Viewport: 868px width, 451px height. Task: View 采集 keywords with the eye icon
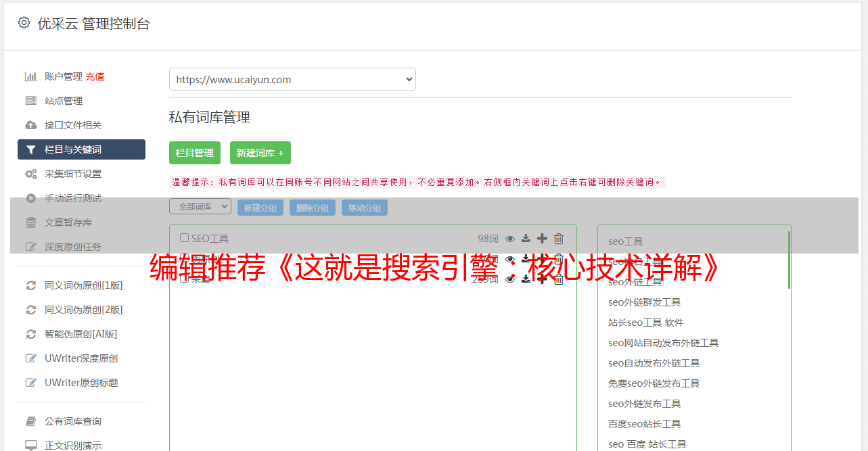(x=510, y=279)
